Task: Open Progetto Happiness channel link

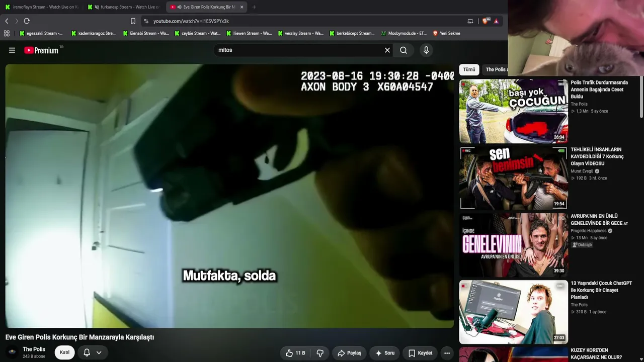Action: point(588,231)
